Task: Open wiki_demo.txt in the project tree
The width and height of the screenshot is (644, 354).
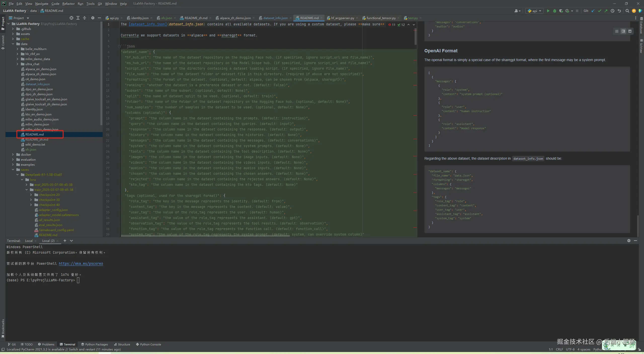Action: click(35, 145)
